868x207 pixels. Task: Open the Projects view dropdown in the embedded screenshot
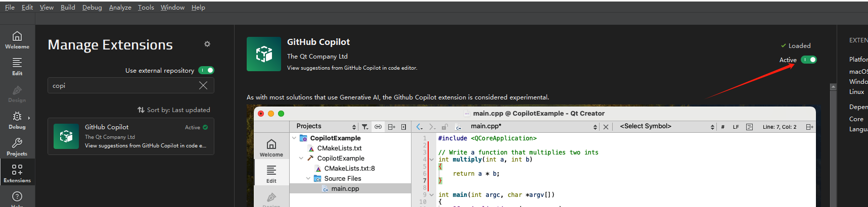(326, 126)
